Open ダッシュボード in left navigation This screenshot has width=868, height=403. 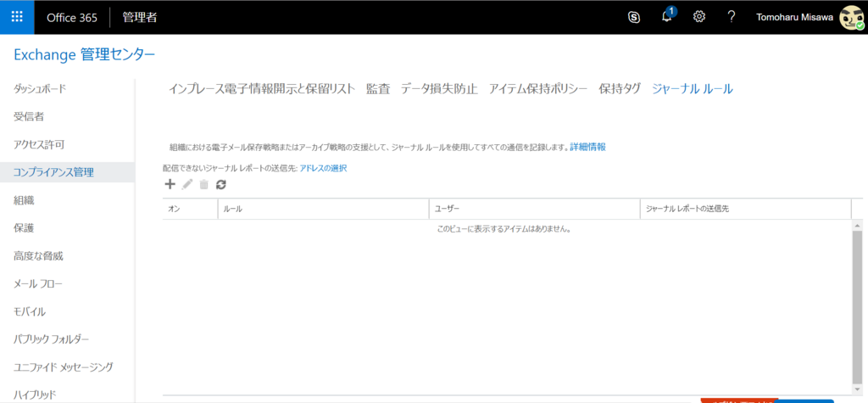click(40, 88)
